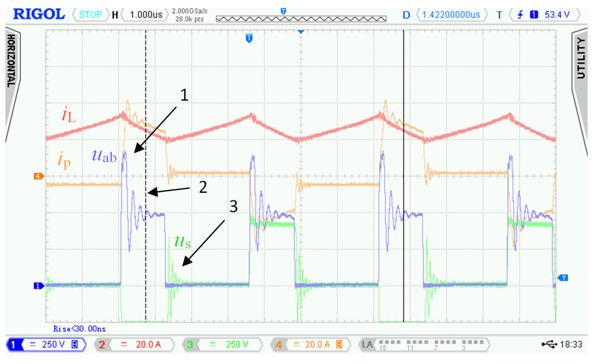The image size is (594, 364).
Task: Click the RIGOL logo
Action: click(39, 14)
